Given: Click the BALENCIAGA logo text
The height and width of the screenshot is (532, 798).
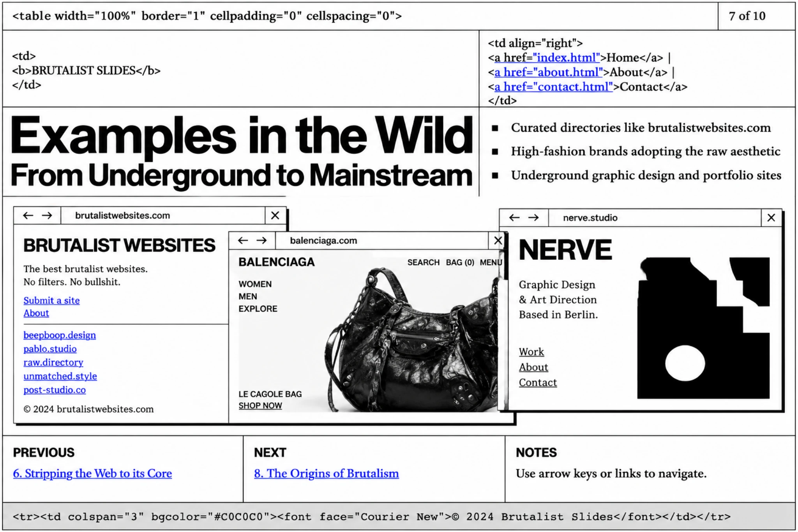Looking at the screenshot, I should 277,262.
